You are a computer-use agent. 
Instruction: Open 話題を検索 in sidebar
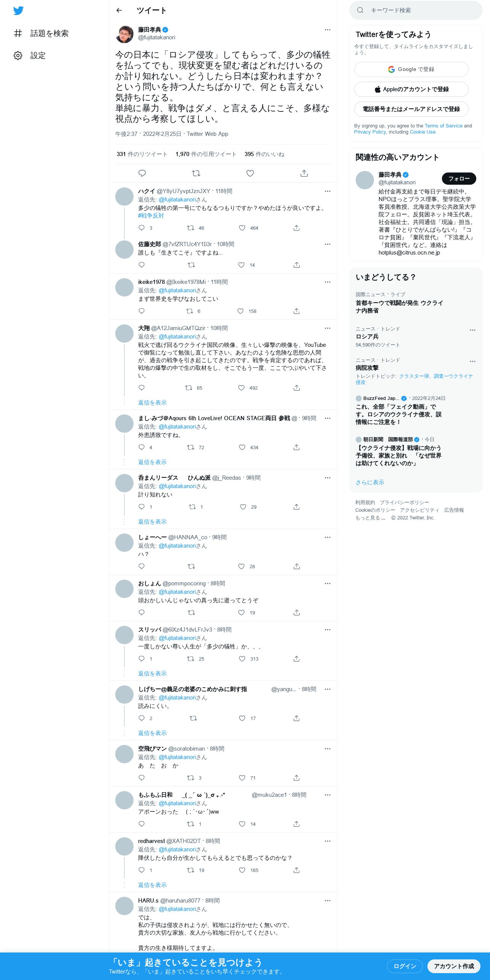pyautogui.click(x=41, y=34)
